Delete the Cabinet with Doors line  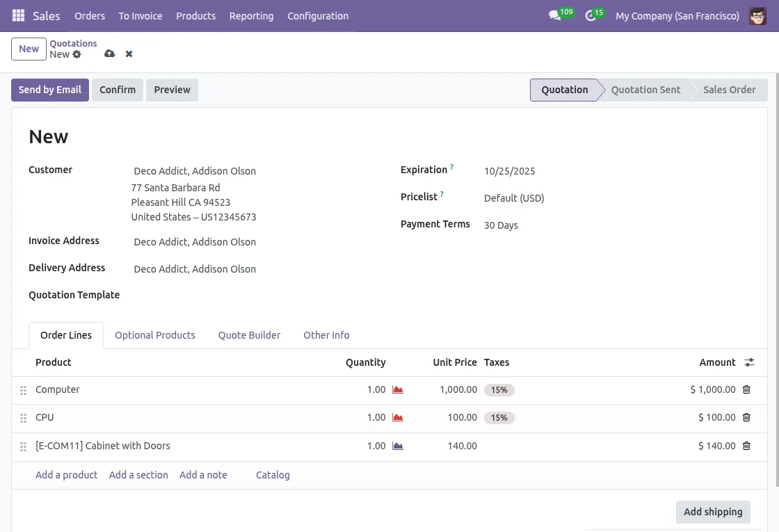tap(746, 446)
